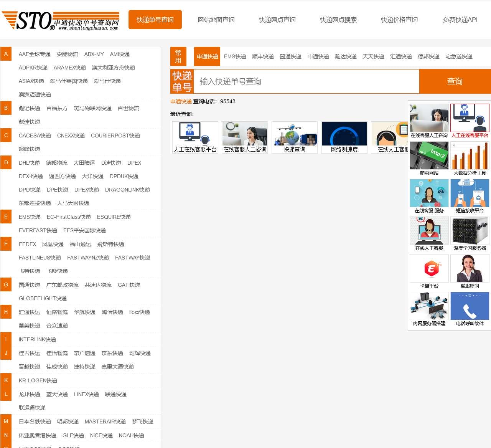
Task: Open the FEDEX courier link
Action: click(27, 244)
